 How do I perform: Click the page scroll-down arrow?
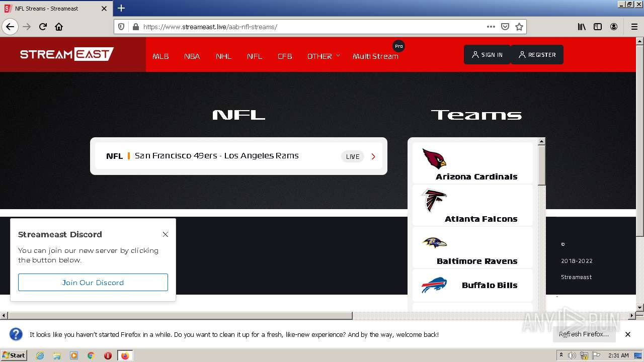(x=640, y=307)
